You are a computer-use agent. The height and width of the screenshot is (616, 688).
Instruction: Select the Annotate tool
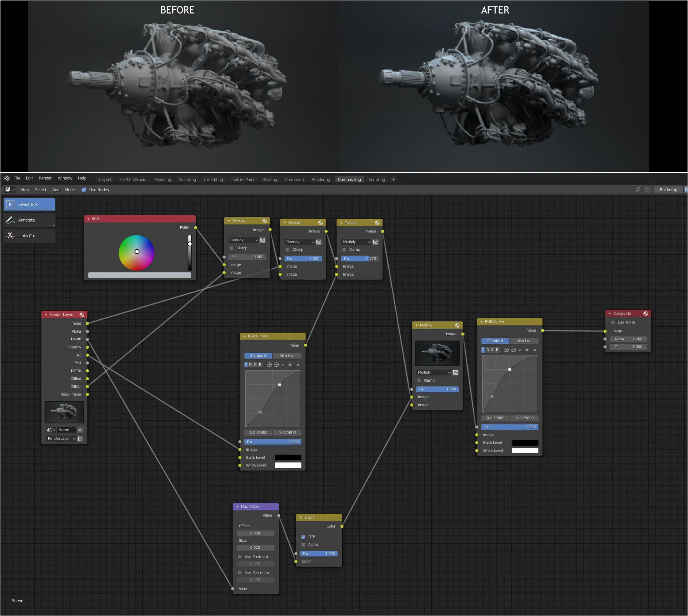click(29, 220)
